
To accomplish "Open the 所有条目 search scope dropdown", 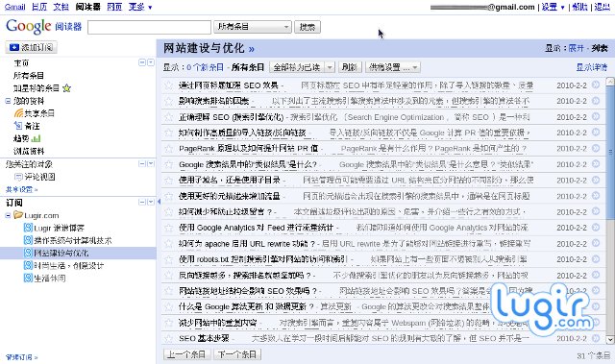I will pyautogui.click(x=253, y=27).
